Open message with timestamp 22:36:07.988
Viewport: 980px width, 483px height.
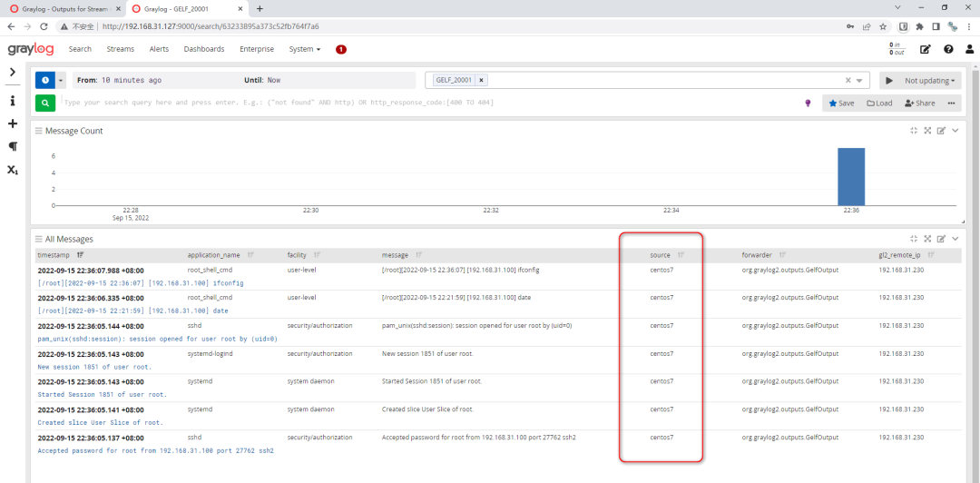click(x=91, y=271)
